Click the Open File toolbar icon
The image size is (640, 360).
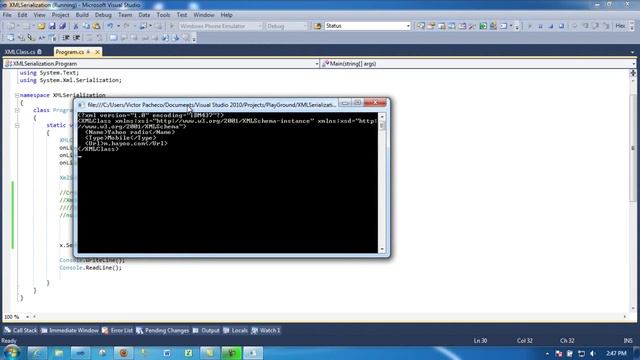(x=41, y=26)
